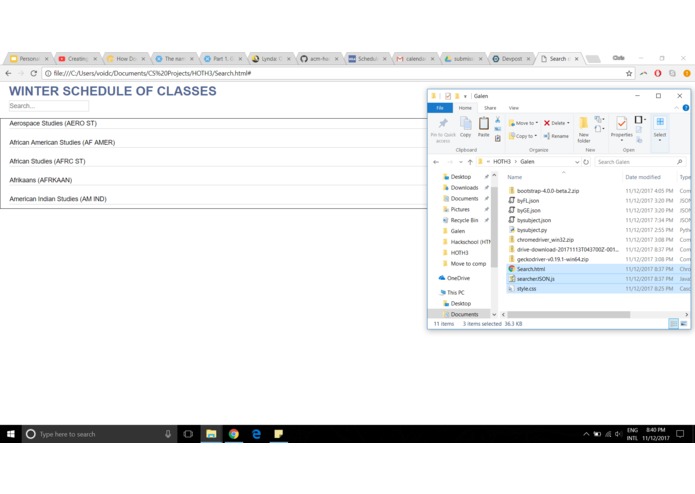
Task: Click HOTH3 in the Explorer breadcrumb
Action: (502, 162)
